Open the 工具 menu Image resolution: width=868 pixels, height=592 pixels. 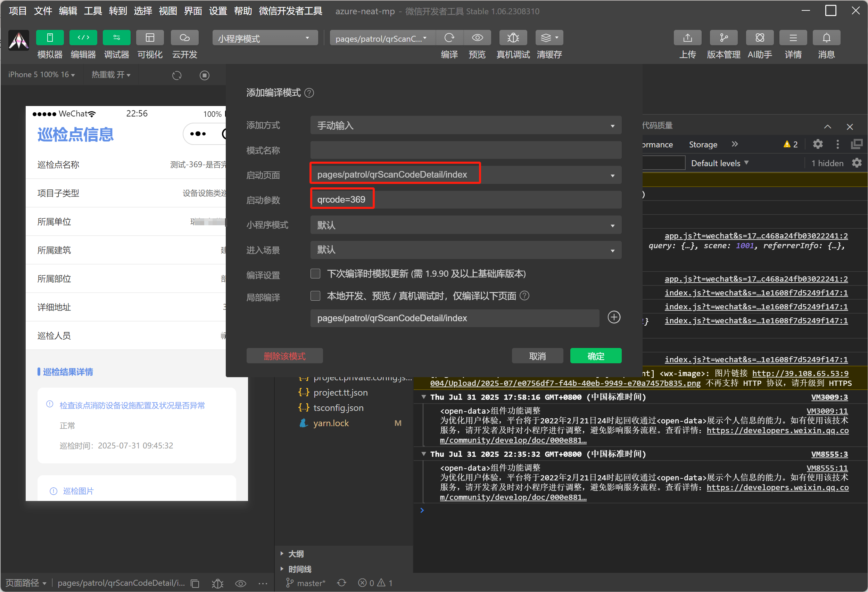(93, 11)
